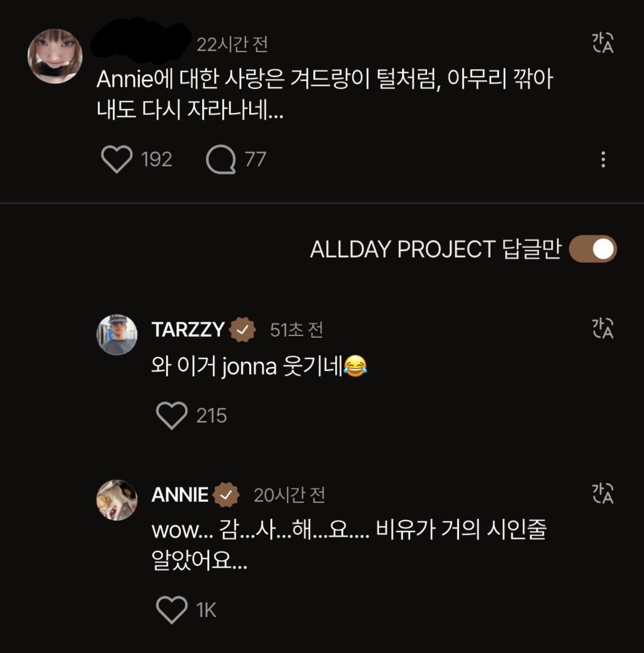
Task: Translate TARZZY's reply
Action: pos(603,328)
